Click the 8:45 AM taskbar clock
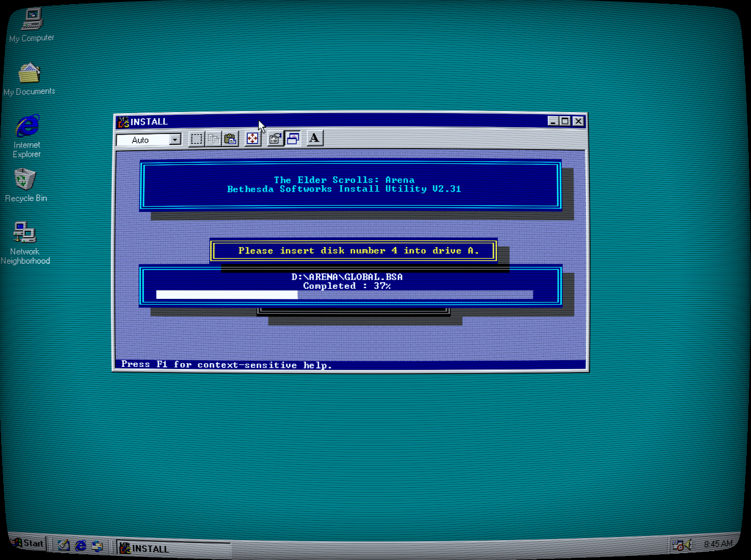The image size is (751, 560). (x=718, y=544)
